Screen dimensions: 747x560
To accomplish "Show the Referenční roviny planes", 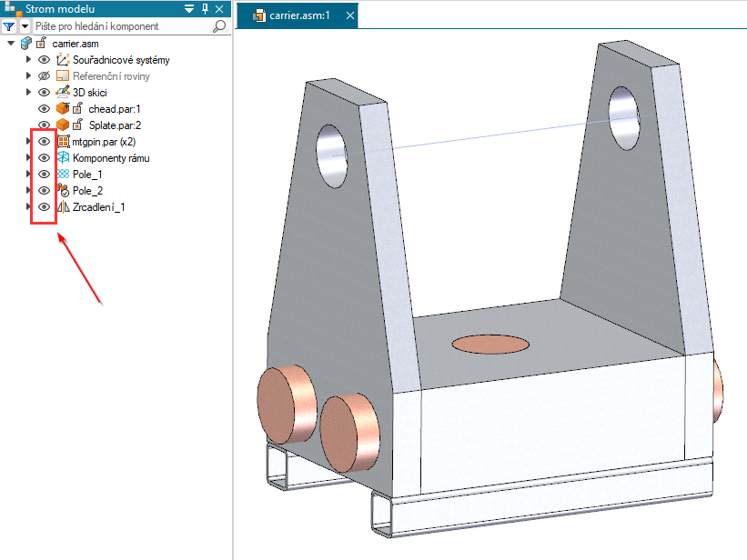I will pos(44,76).
